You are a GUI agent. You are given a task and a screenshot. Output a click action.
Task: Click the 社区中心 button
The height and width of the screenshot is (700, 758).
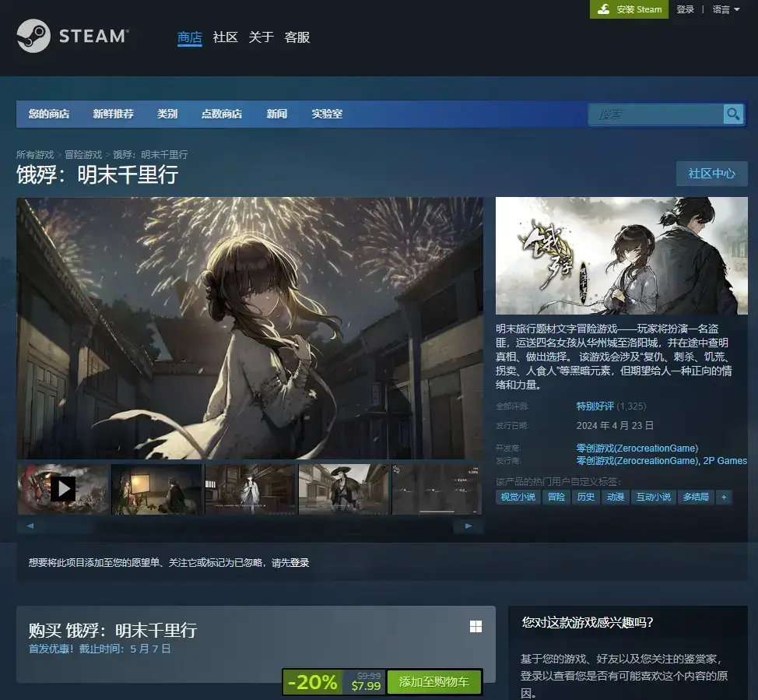tap(711, 174)
